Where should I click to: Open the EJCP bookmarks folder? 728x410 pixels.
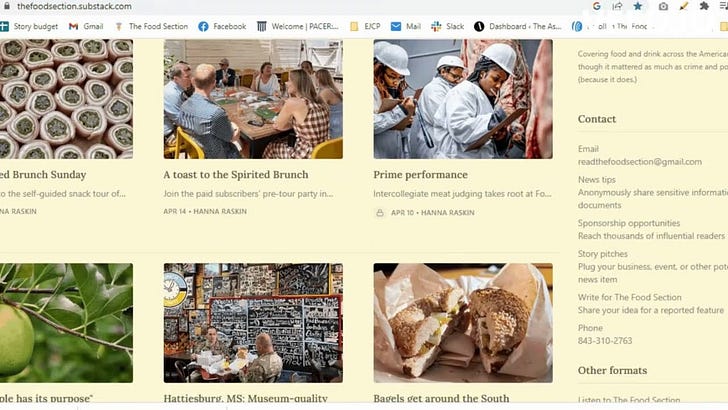(x=365, y=26)
